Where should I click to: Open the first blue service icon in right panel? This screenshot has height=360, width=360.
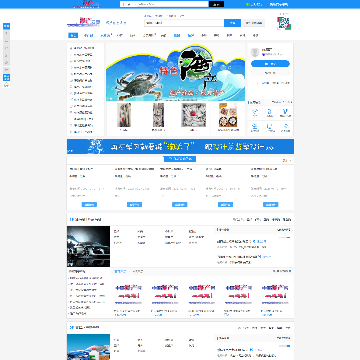255,113
